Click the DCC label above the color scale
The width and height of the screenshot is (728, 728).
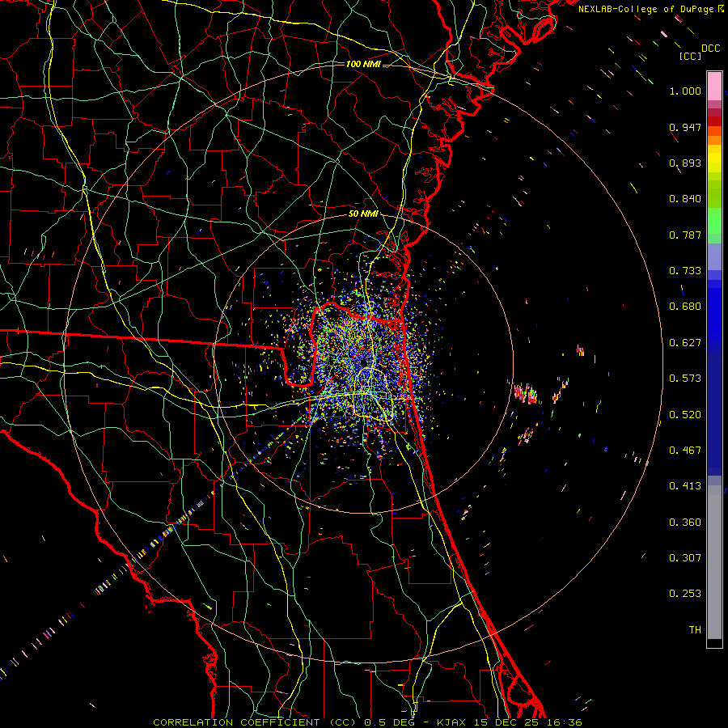[x=710, y=49]
